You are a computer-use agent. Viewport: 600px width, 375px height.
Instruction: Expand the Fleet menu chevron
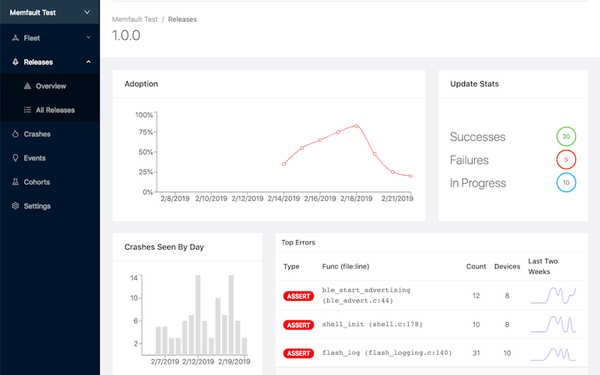point(88,38)
